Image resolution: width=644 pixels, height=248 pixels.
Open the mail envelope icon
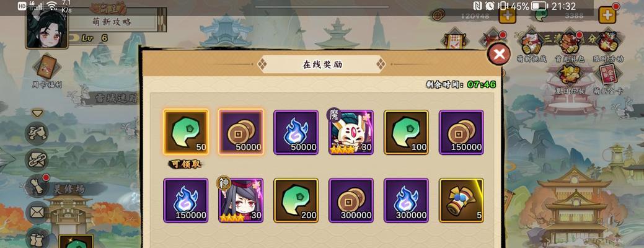pos(37,213)
